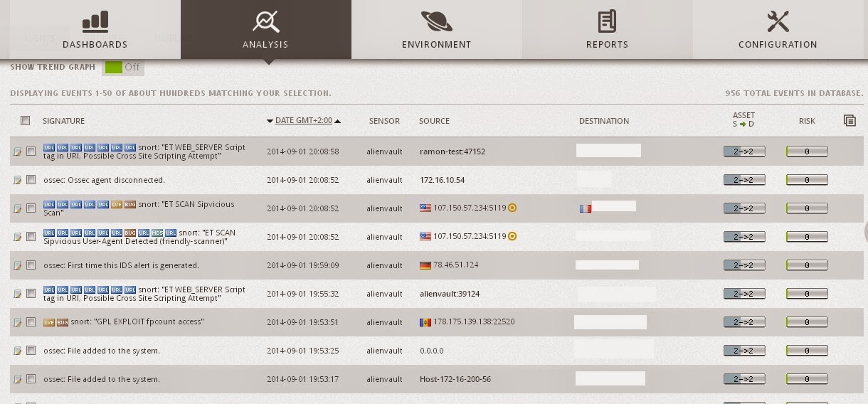
Task: Click edit note icon for first XSS event
Action: click(x=18, y=151)
